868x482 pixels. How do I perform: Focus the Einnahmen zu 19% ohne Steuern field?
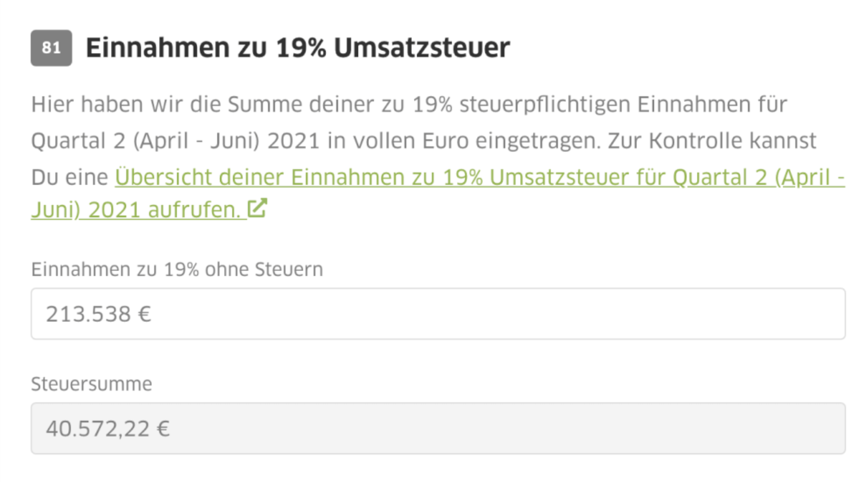(x=438, y=314)
